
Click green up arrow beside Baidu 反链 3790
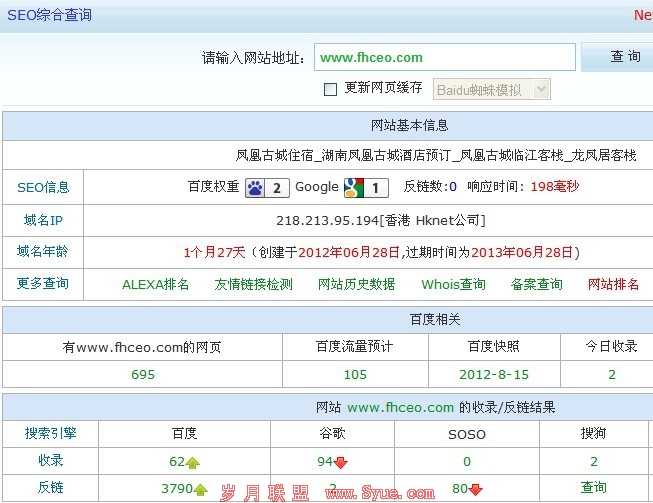(201, 489)
